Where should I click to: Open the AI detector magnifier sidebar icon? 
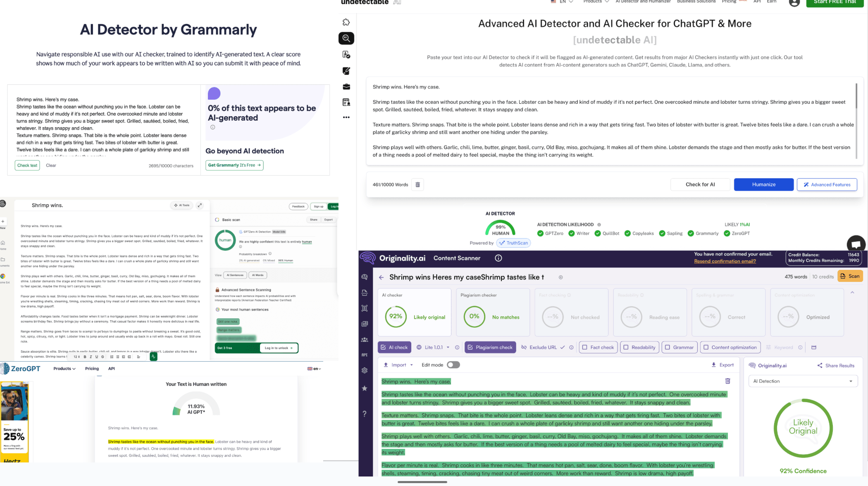[x=346, y=38]
